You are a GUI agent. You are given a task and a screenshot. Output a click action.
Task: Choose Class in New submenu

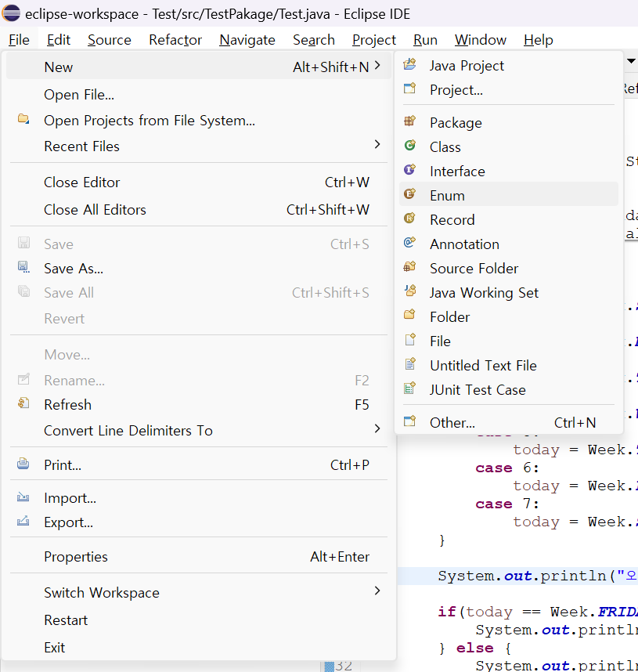click(x=509, y=147)
